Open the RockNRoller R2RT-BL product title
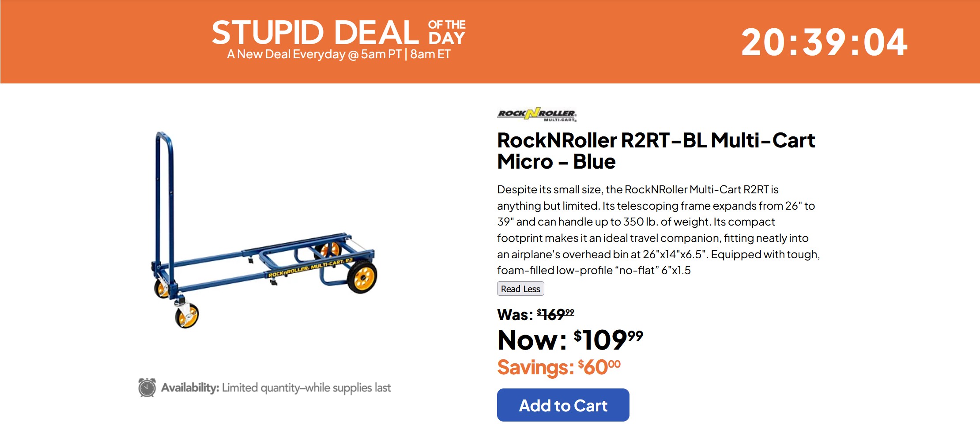The width and height of the screenshot is (980, 437). [x=656, y=151]
